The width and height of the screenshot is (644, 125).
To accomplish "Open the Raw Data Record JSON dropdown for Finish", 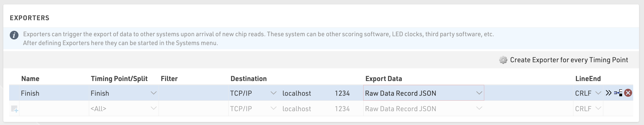I will [x=479, y=93].
